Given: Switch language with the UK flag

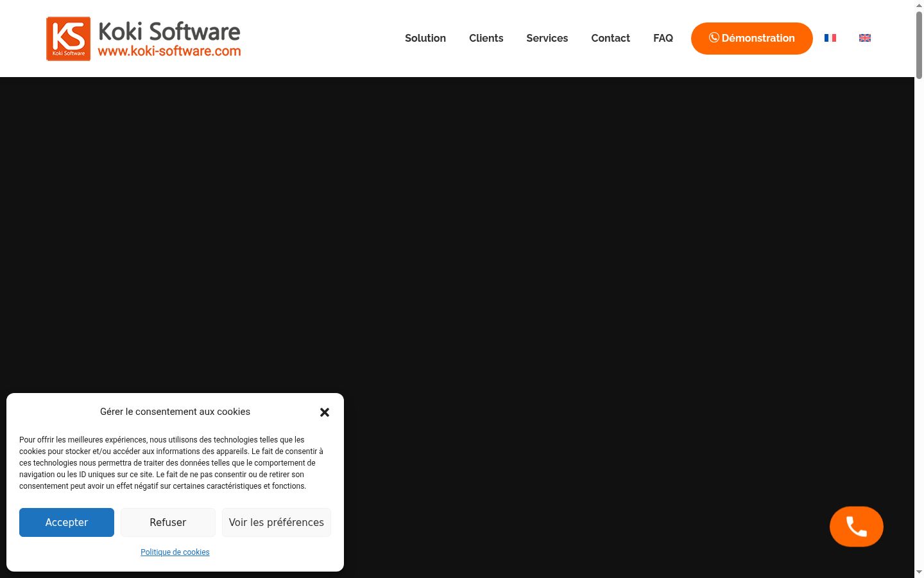Looking at the screenshot, I should (x=865, y=38).
